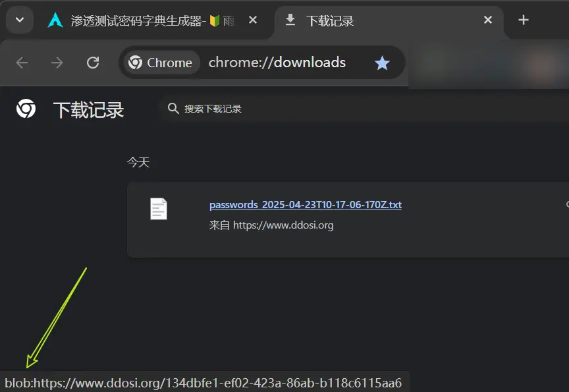Focus the 搜索下载记录 search field
Image resolution: width=569 pixels, height=392 pixels.
[363, 109]
